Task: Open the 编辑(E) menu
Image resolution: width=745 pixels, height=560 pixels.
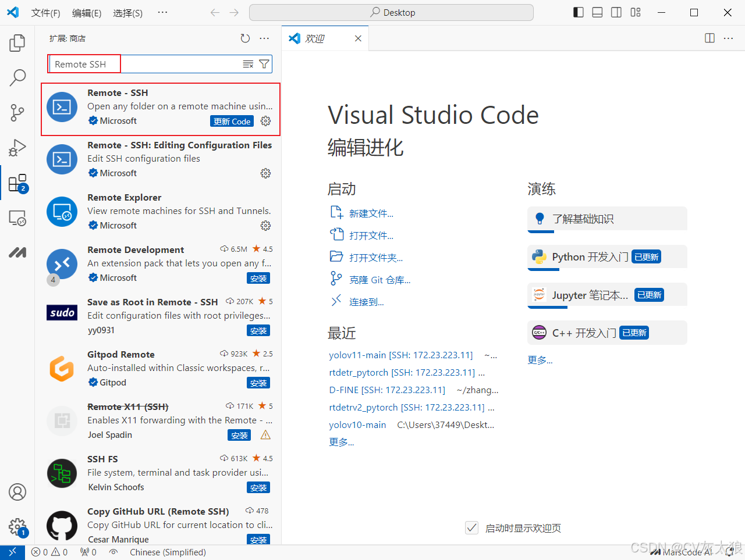Action: tap(87, 13)
